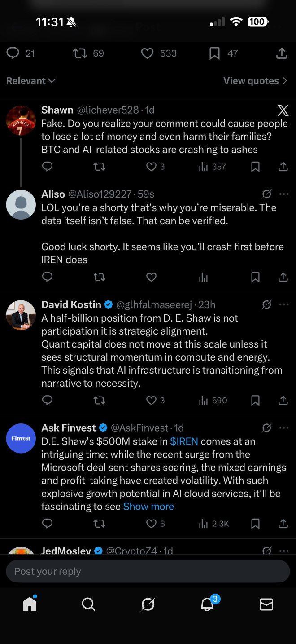Image resolution: width=296 pixels, height=644 pixels.
Task: Open View quotes
Action: 255,81
